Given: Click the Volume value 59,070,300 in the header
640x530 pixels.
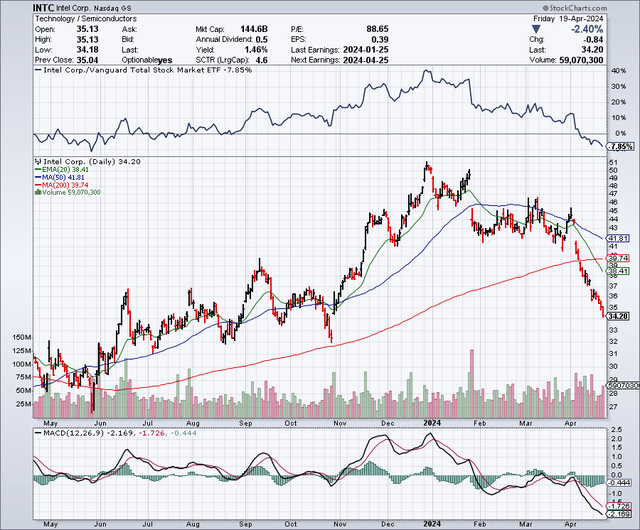Looking at the screenshot, I should (581, 60).
